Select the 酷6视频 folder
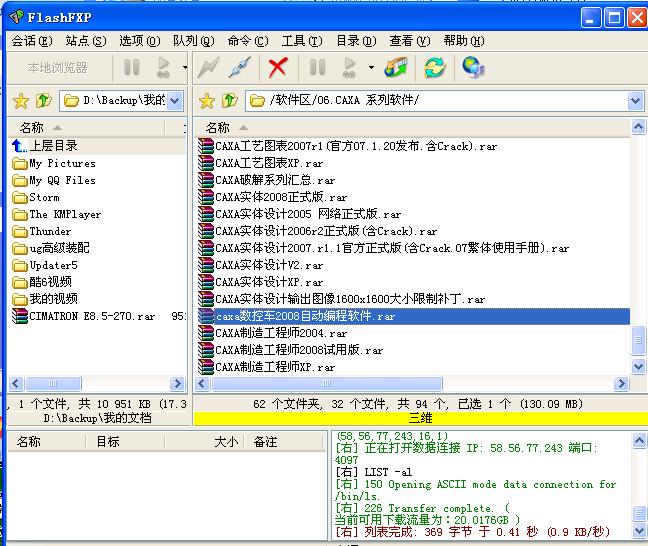 [42, 282]
